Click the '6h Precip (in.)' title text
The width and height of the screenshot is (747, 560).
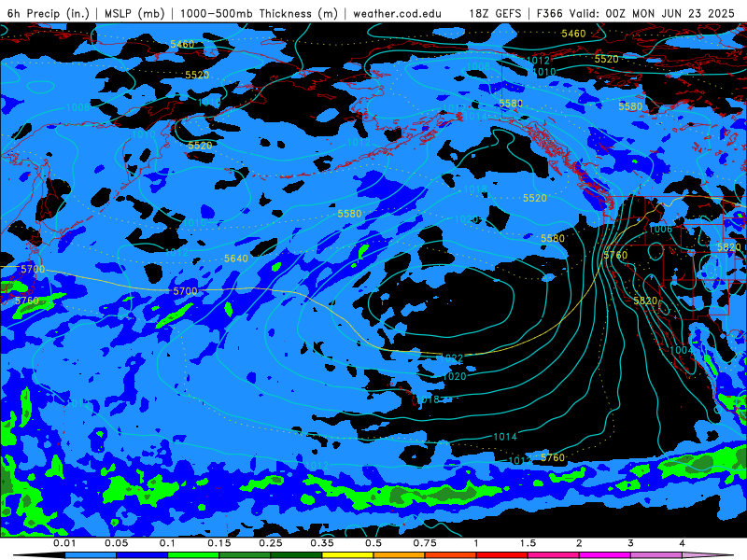tap(49, 13)
